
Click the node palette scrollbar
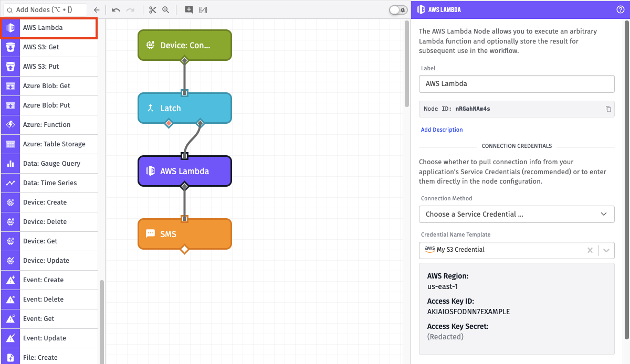coord(101,322)
